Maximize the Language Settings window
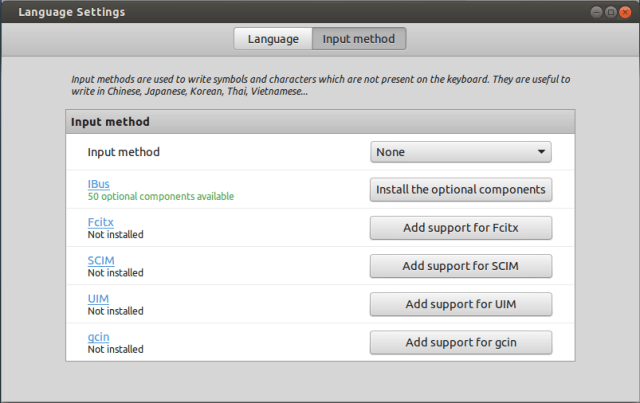 pos(610,12)
